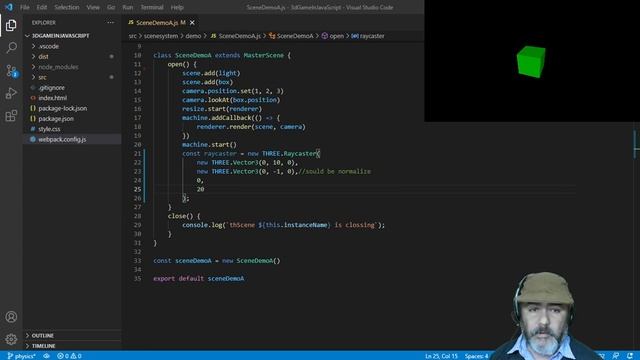Open the Run and Debug view
The image size is (640, 360).
tap(11, 93)
